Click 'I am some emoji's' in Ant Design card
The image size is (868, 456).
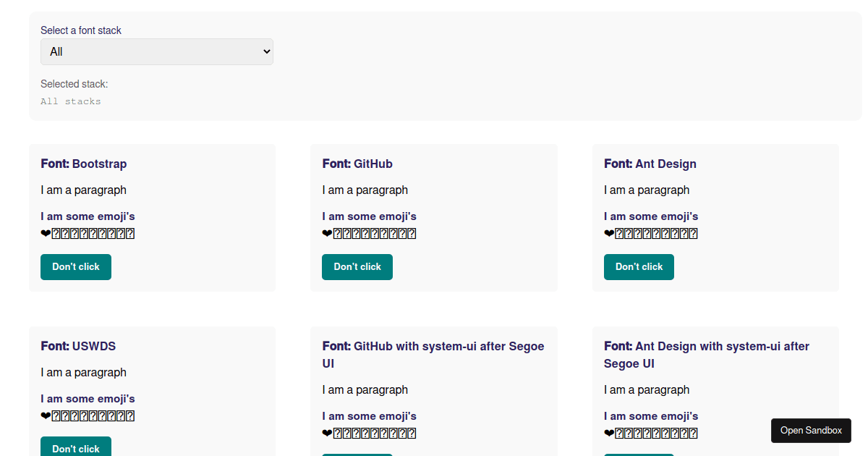pyautogui.click(x=651, y=216)
